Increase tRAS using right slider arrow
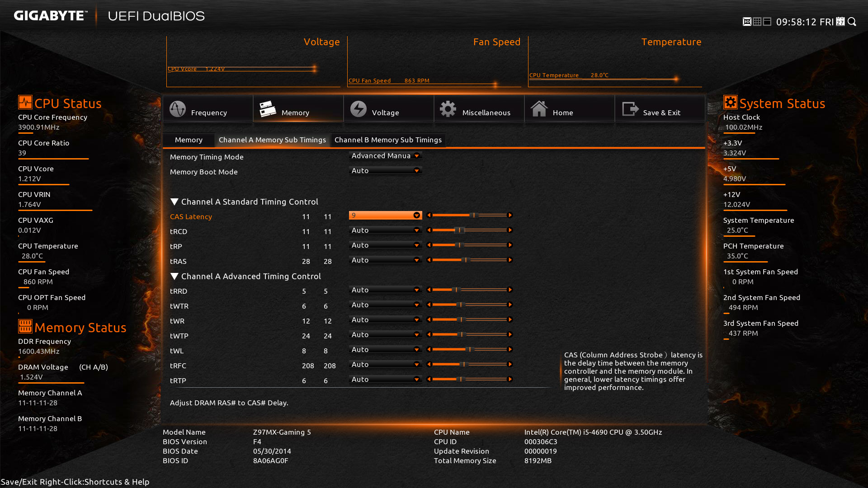 tap(510, 260)
